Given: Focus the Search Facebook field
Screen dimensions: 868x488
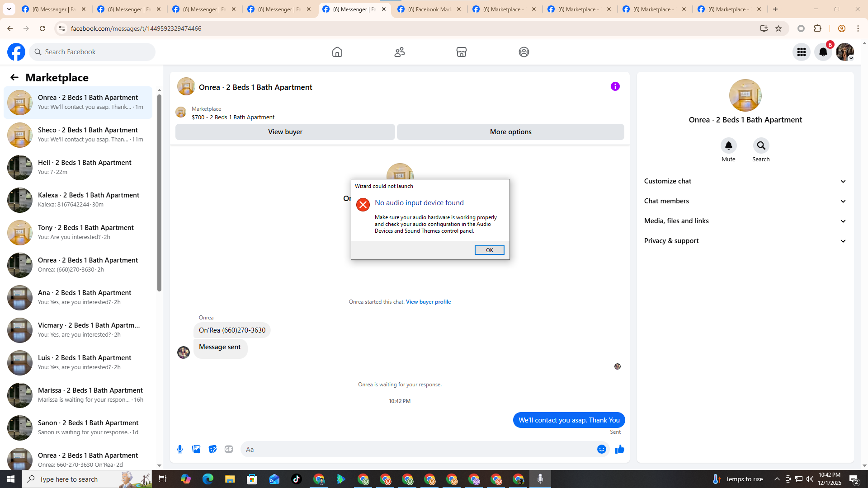Looking at the screenshot, I should click(93, 52).
